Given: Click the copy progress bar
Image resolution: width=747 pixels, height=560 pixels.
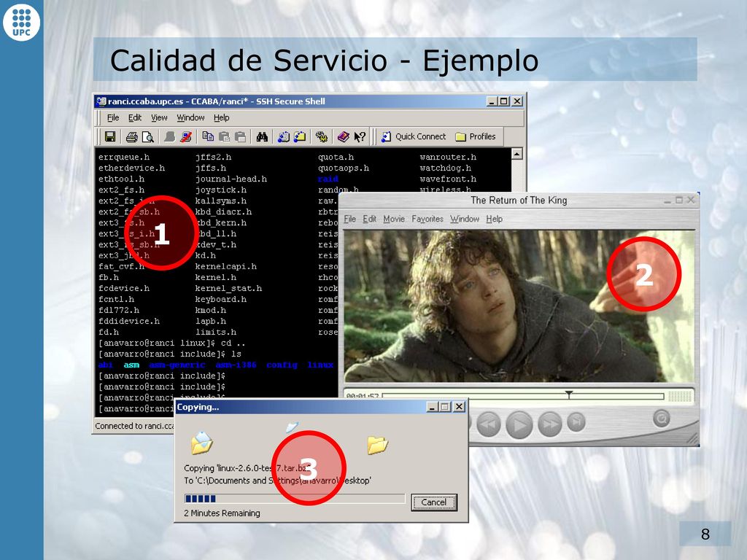Looking at the screenshot, I should tap(295, 499).
